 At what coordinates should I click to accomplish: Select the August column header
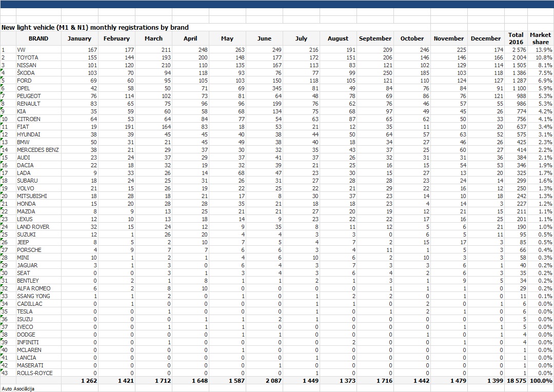338,38
